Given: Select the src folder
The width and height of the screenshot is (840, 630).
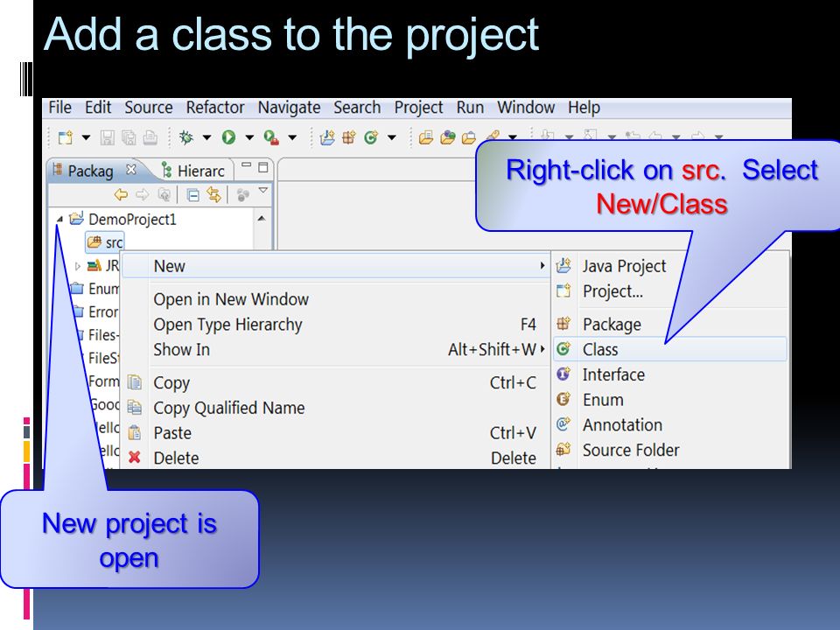Looking at the screenshot, I should 105,242.
